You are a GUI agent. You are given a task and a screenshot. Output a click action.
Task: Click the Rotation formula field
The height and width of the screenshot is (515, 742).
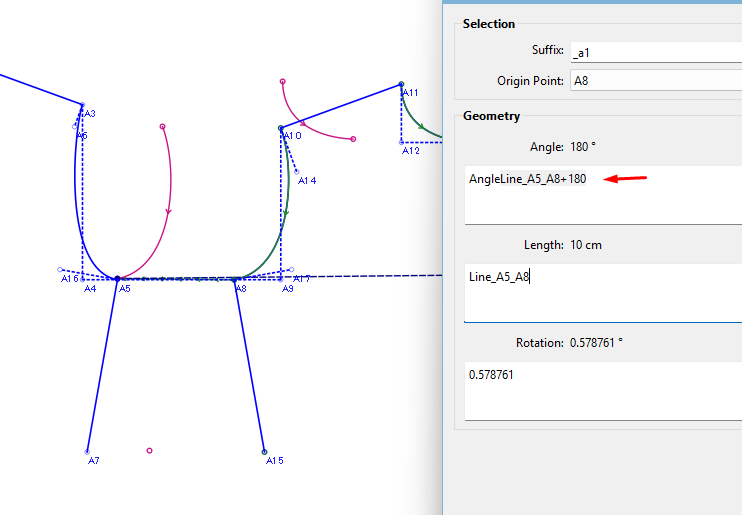(603, 390)
